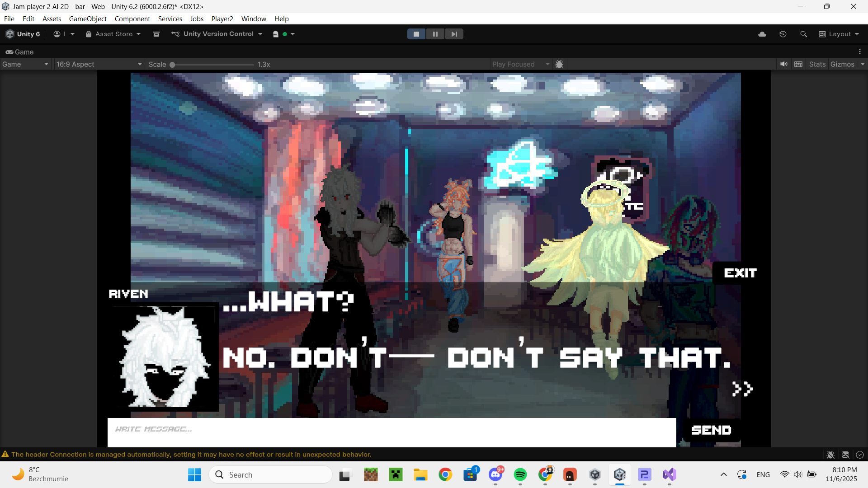Open the Play Focused dropdown
Image resolution: width=868 pixels, height=488 pixels.
tap(520, 64)
